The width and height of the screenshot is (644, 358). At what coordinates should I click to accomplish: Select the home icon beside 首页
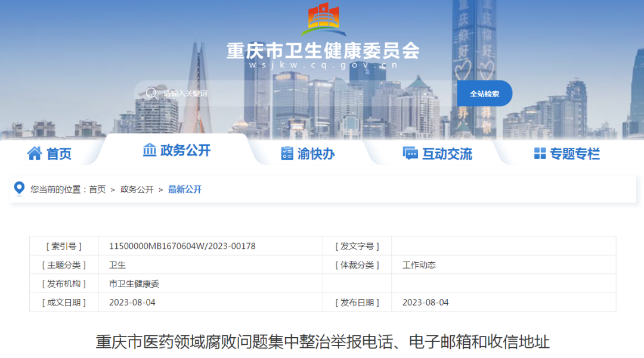(x=34, y=153)
